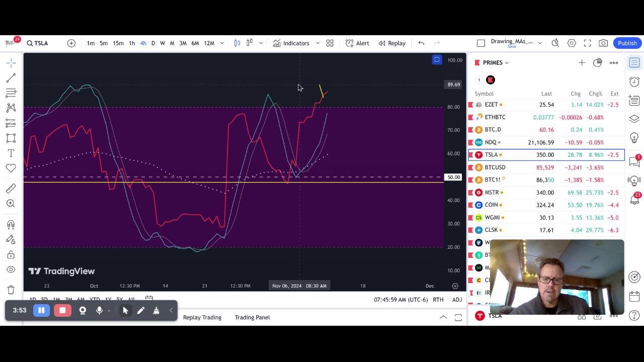
Task: Open advanced view pie chart icon
Action: 598,63
